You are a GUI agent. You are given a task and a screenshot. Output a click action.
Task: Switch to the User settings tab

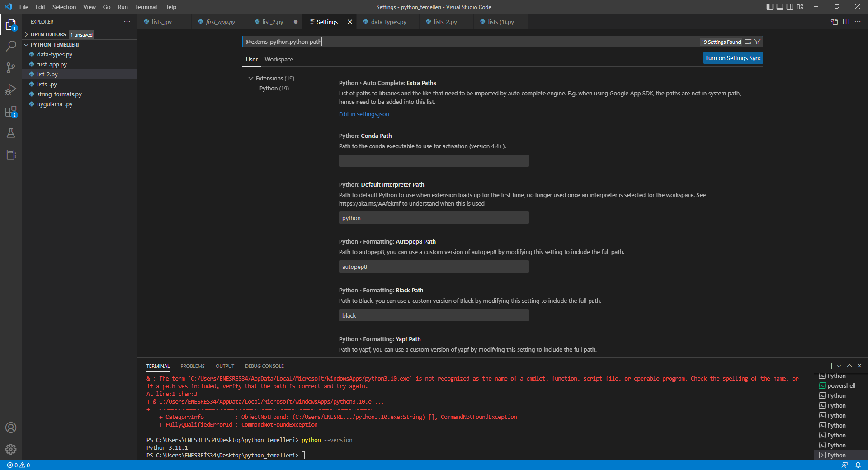click(x=252, y=59)
